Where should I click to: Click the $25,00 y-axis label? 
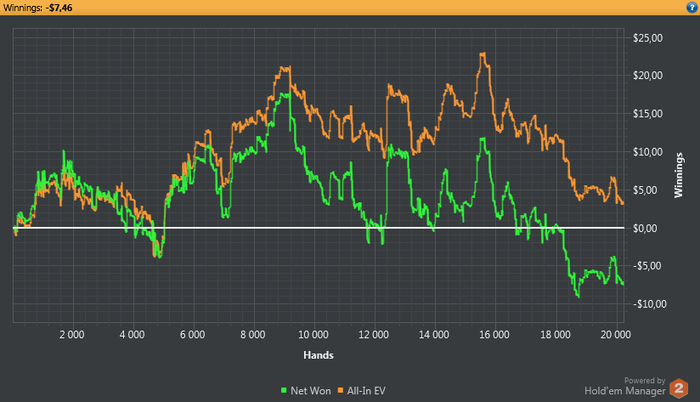[648, 38]
